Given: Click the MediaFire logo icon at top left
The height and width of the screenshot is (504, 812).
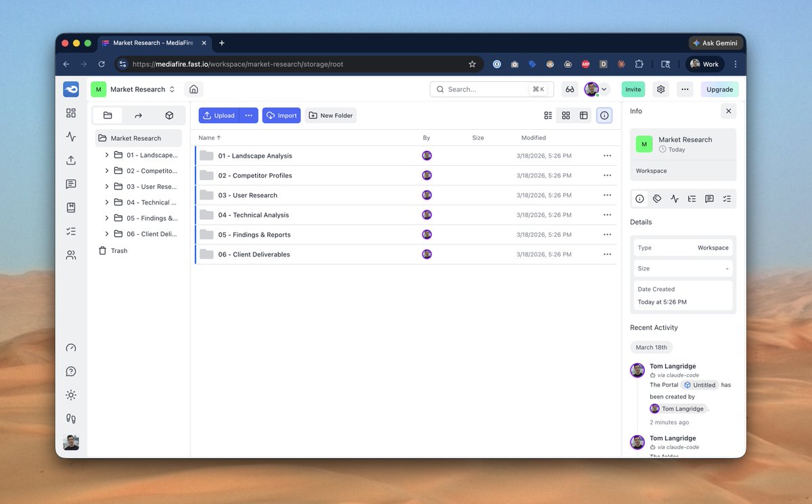Looking at the screenshot, I should point(71,89).
